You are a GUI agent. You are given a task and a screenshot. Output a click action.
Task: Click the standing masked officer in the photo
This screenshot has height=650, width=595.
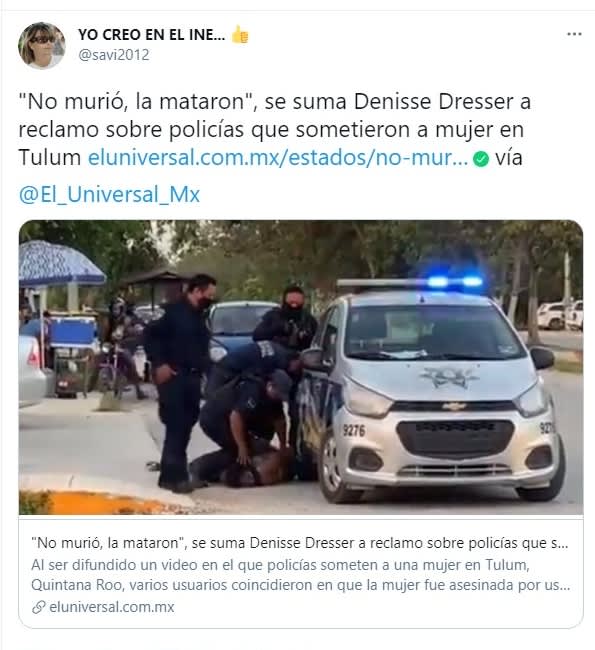[x=180, y=381]
